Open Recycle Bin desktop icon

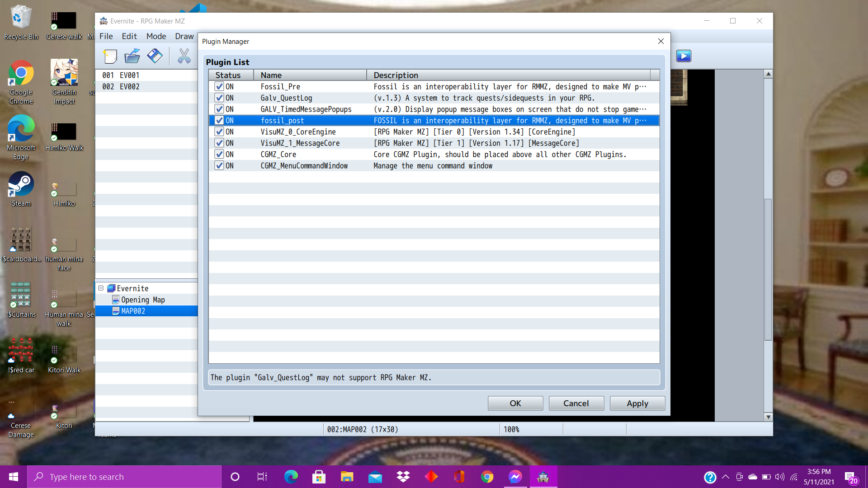click(21, 22)
